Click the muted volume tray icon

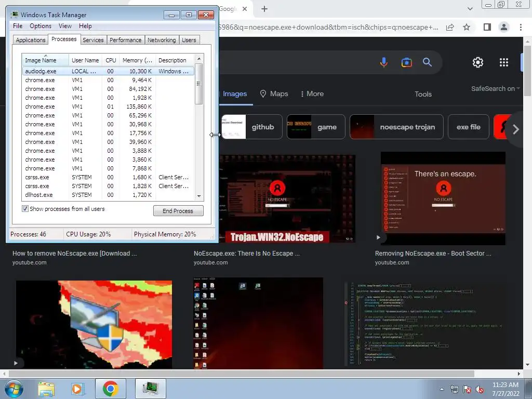coord(480,390)
